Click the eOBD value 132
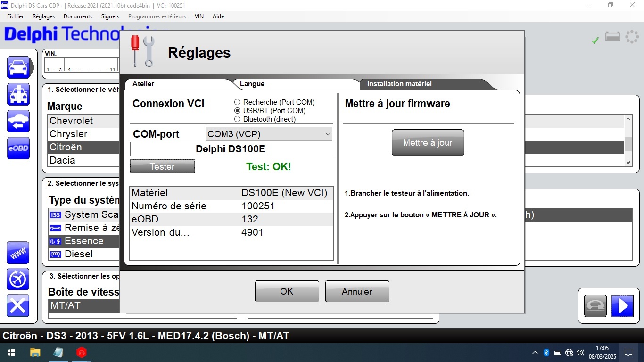 pos(250,219)
